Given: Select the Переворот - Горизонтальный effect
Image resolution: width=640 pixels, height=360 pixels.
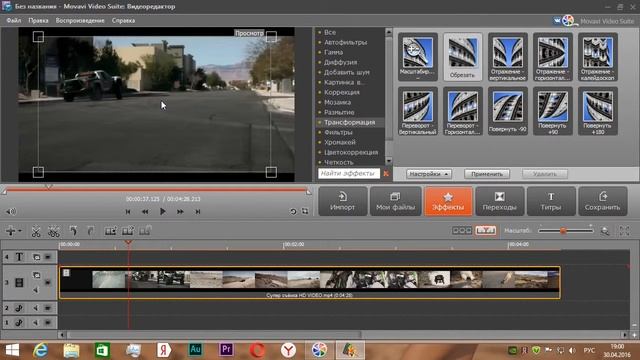Looking at the screenshot, I should coord(462,111).
